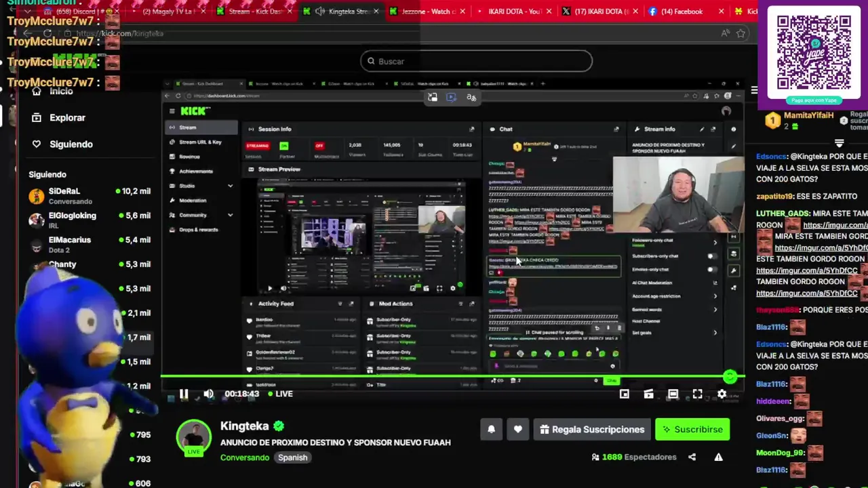Click the green Suscribirse button
868x488 pixels.
692,429
